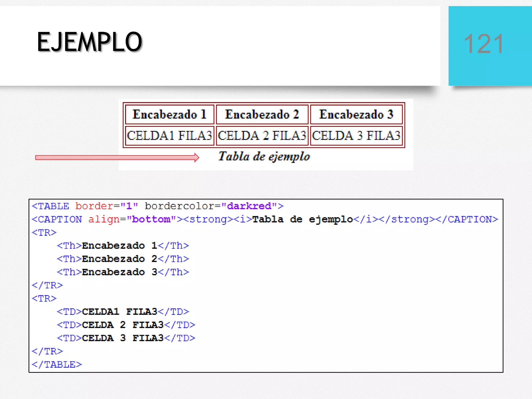532x399 pixels.
Task: Click the 'CELDA1 FILA3' table cell
Action: click(170, 136)
